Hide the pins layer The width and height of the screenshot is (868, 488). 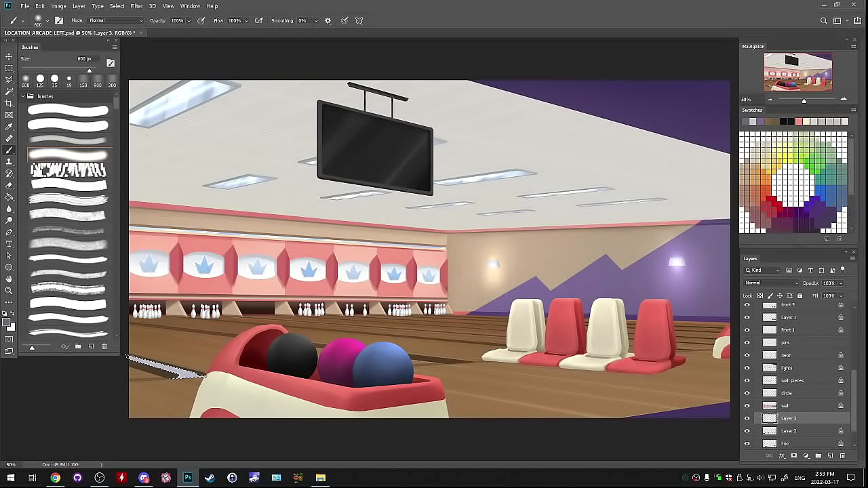coord(747,342)
